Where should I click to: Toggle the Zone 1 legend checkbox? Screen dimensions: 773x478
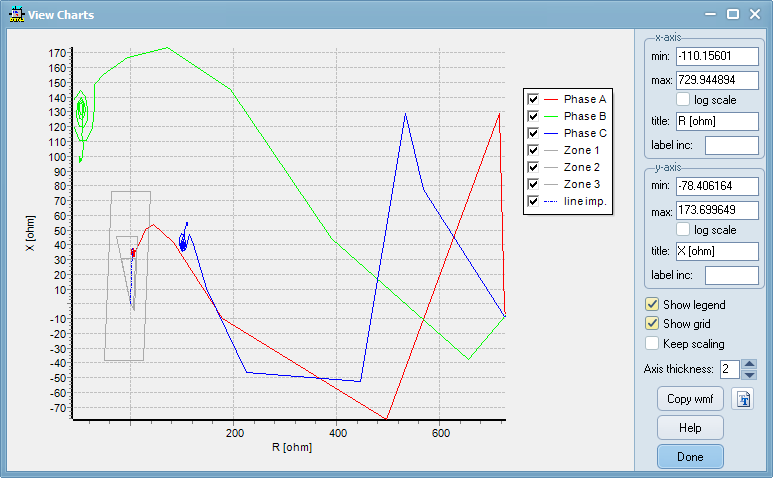point(534,151)
